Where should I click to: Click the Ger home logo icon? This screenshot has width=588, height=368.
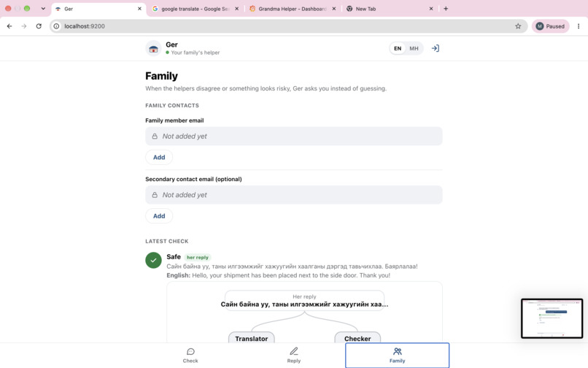[153, 48]
